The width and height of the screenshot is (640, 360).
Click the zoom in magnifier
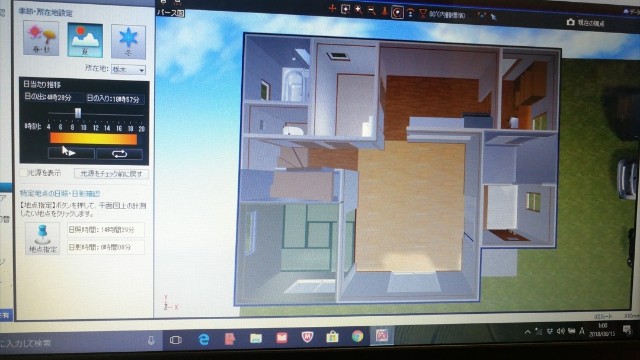coord(358,10)
